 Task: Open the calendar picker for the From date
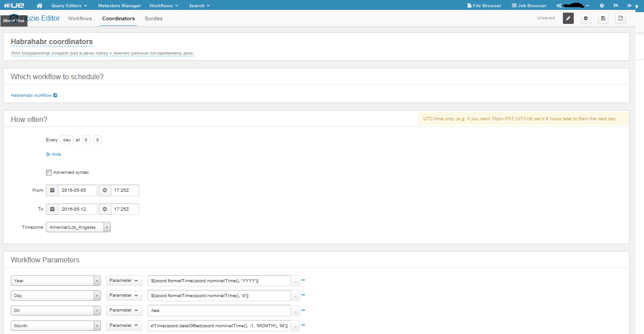click(x=52, y=190)
